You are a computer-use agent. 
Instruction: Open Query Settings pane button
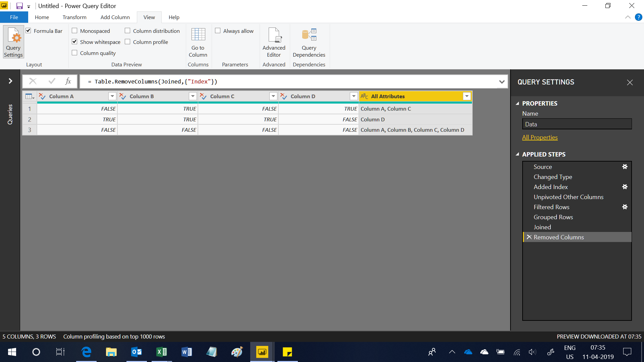pyautogui.click(x=13, y=42)
